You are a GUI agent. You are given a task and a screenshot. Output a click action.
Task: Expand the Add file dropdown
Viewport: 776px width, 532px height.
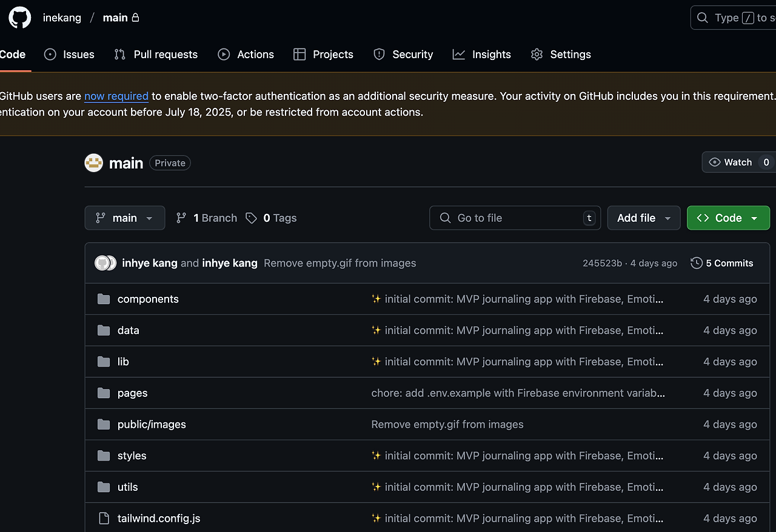(644, 218)
